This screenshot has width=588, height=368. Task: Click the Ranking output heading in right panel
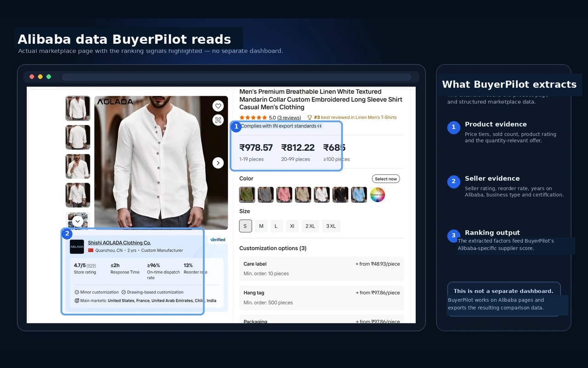point(492,233)
